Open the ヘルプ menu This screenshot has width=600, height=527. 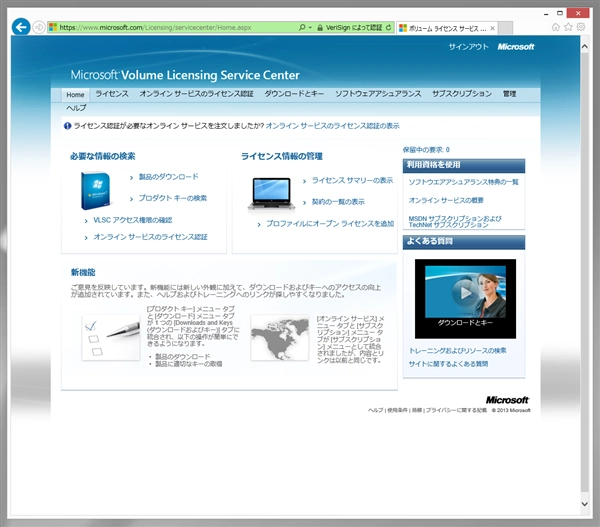click(x=76, y=108)
